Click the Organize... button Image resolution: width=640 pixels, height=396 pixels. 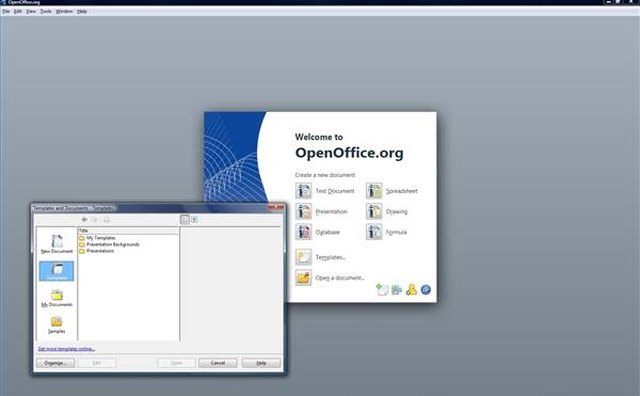point(56,363)
